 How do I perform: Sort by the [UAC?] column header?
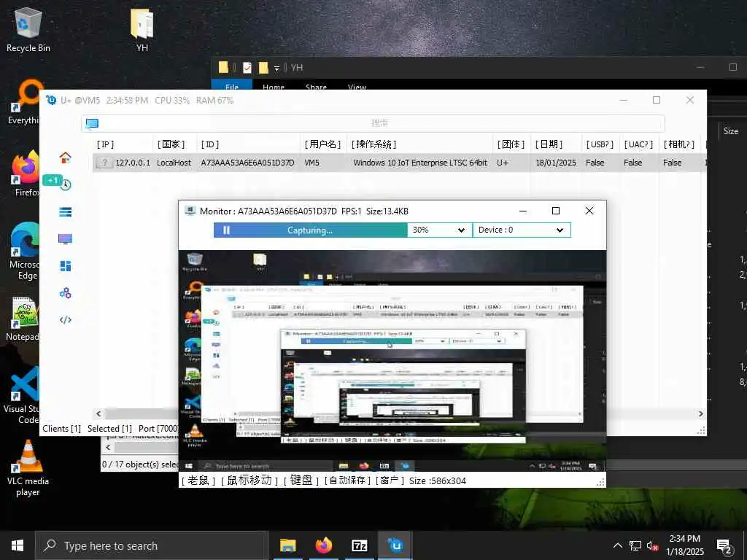[x=638, y=144]
